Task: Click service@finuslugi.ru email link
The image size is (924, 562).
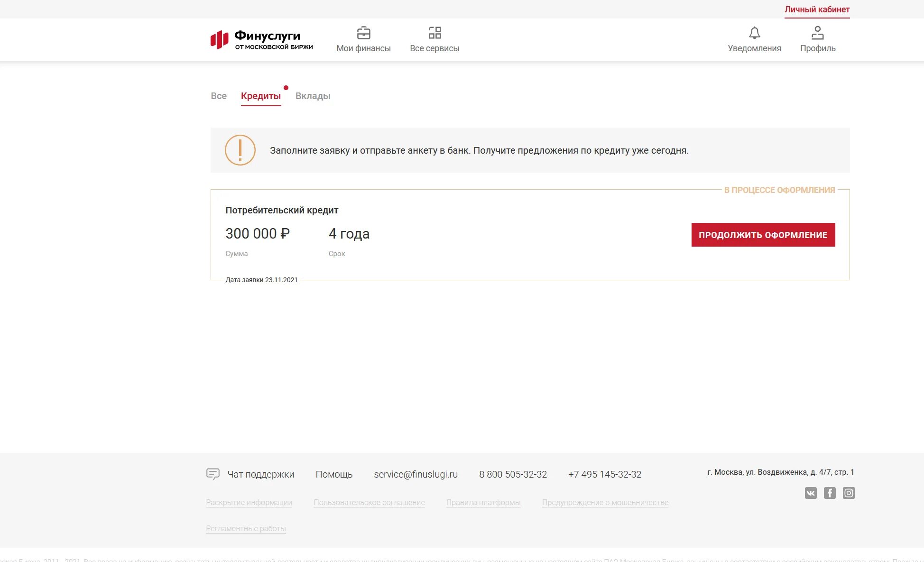Action: click(x=416, y=474)
